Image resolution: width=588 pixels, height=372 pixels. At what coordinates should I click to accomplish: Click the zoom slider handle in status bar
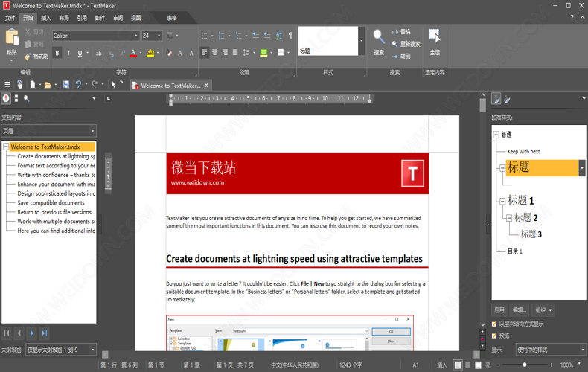525,365
